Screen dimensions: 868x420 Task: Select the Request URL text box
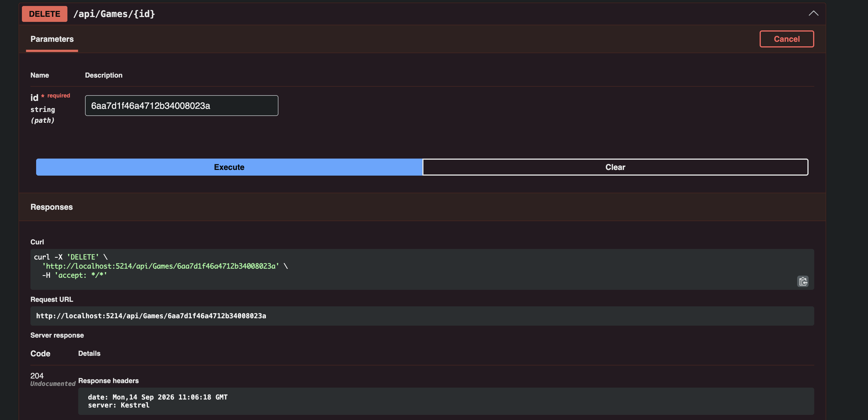point(422,316)
